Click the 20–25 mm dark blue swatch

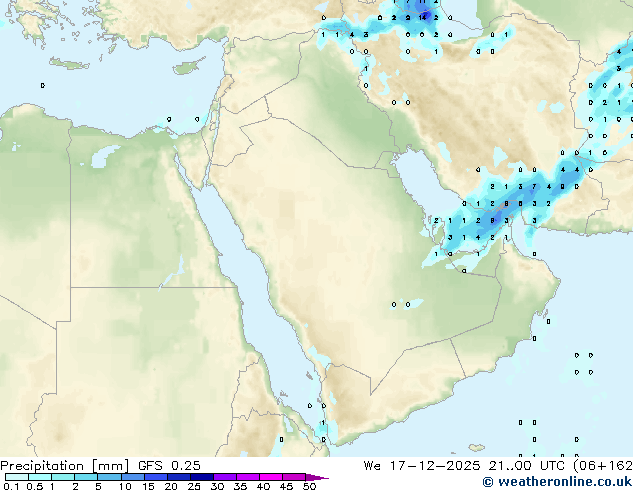(x=179, y=477)
